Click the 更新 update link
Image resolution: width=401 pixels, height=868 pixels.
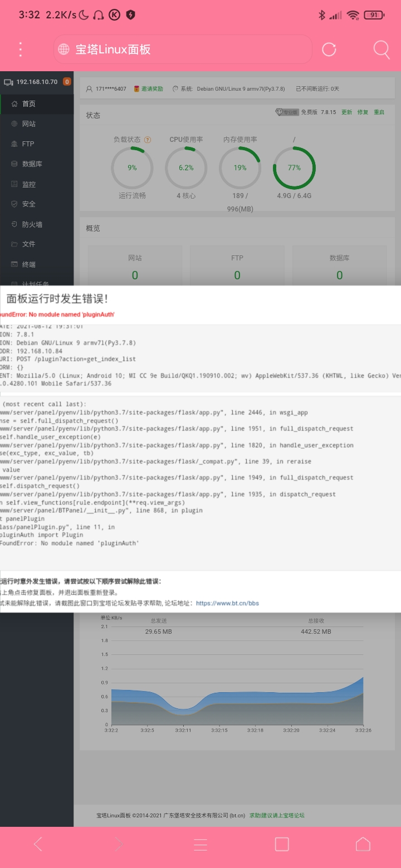[x=347, y=112]
